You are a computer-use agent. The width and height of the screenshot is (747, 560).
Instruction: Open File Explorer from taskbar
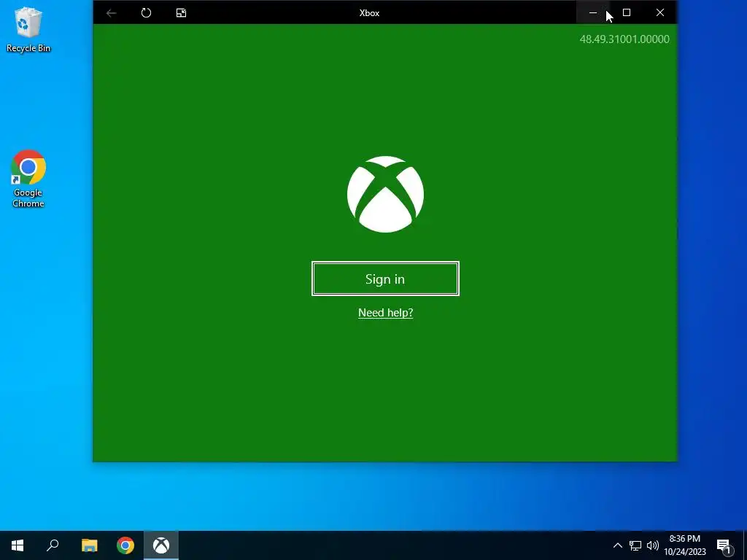coord(89,545)
